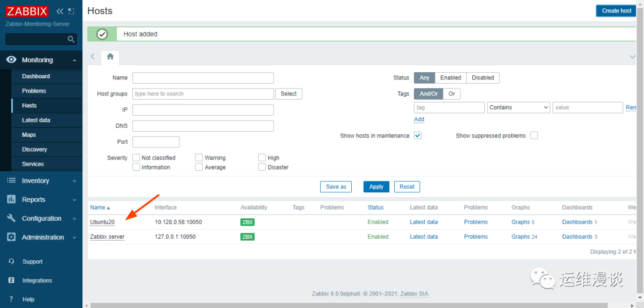Open Problems in Monitoring menu

pyautogui.click(x=34, y=91)
